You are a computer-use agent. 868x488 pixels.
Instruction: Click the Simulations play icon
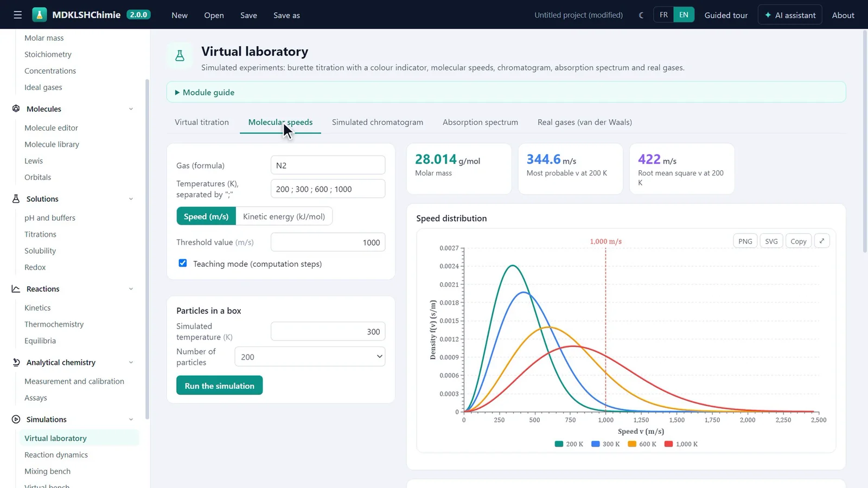(x=16, y=419)
